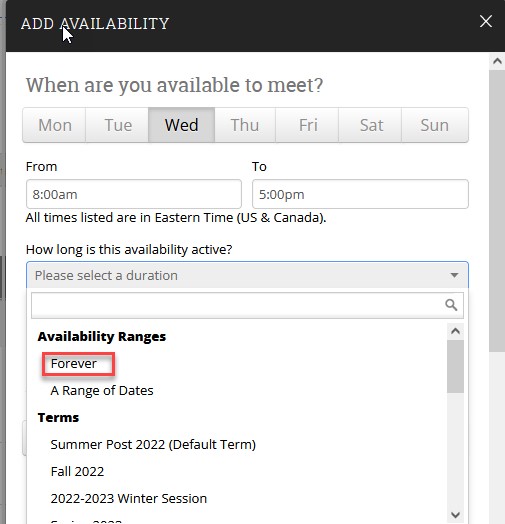Viewport: 505px width, 524px height.
Task: Toggle Tue day button
Action: tap(117, 125)
